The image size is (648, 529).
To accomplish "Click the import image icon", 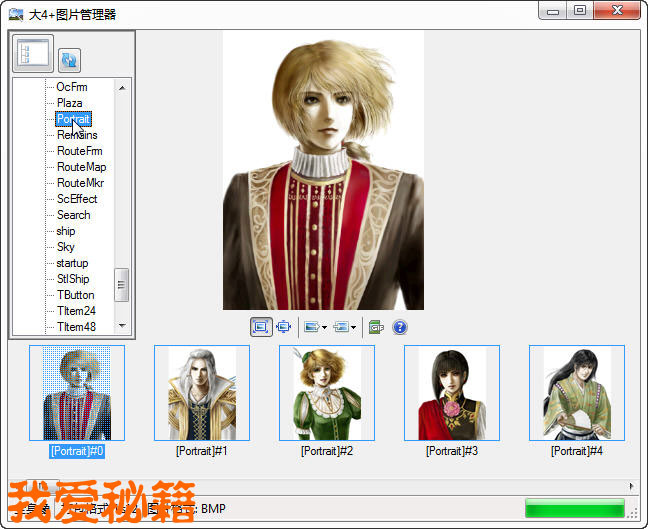I will coord(341,327).
